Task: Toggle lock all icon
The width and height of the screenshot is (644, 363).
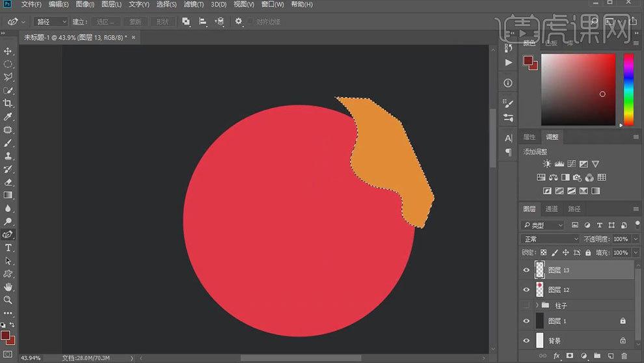Action: pyautogui.click(x=588, y=252)
